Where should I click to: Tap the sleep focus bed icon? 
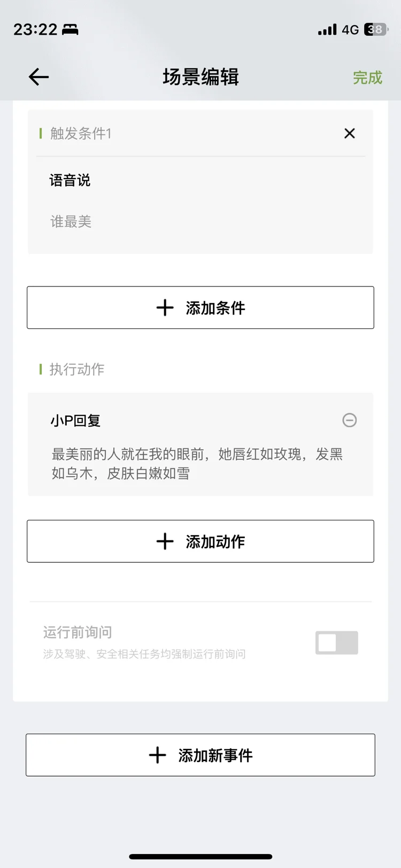70,29
